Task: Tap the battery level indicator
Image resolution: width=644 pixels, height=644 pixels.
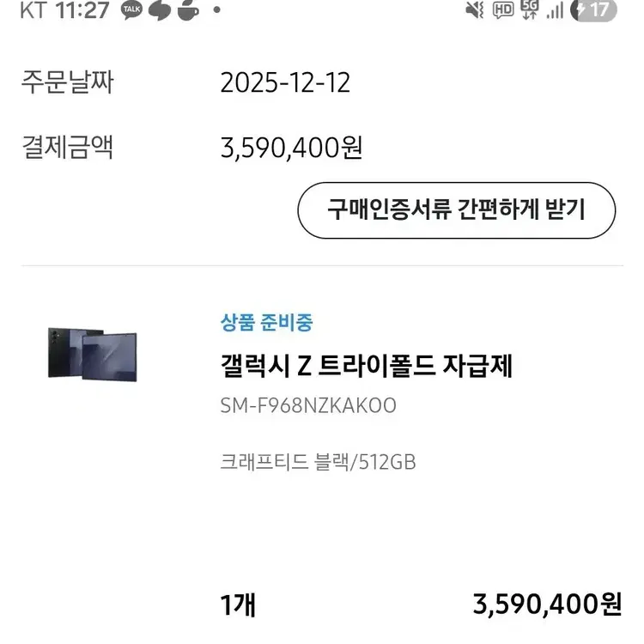Action: [x=593, y=10]
